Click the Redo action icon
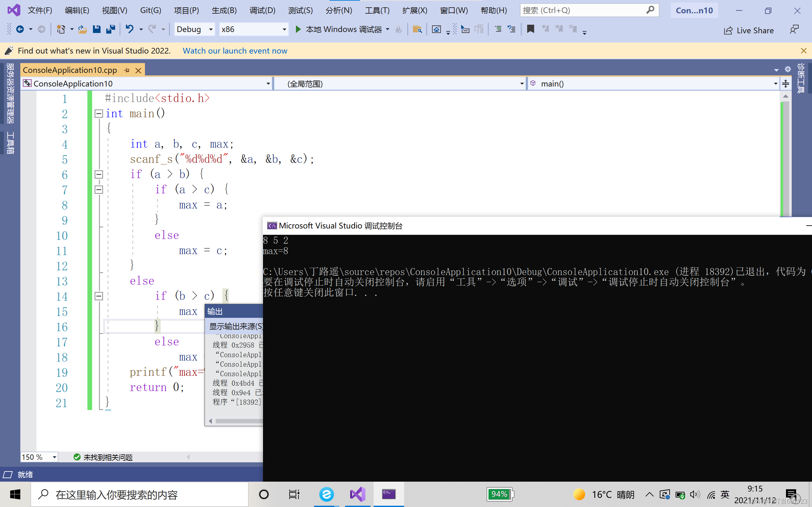812x507 pixels. coord(153,29)
